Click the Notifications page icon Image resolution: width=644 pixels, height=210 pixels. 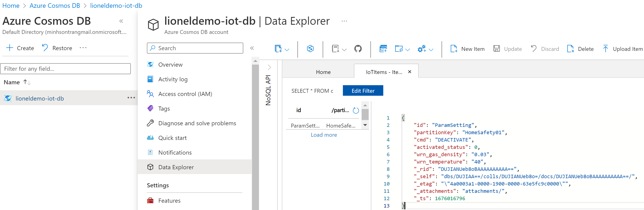[x=150, y=152]
